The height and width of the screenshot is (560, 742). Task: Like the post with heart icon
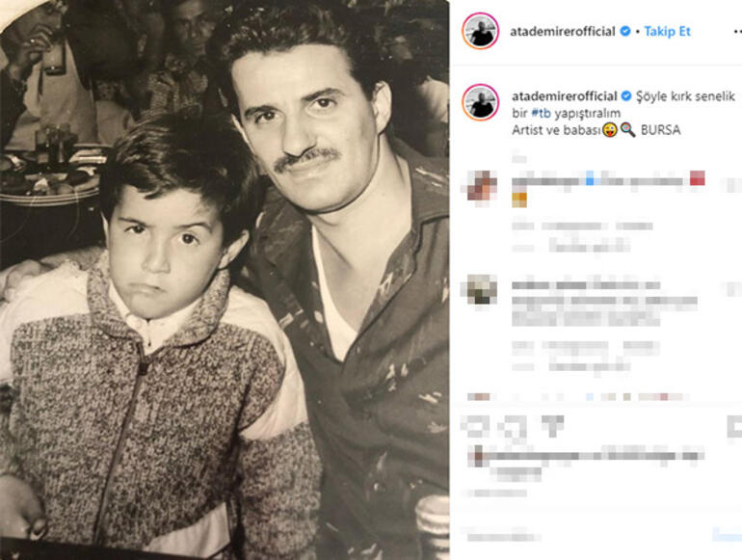475,427
